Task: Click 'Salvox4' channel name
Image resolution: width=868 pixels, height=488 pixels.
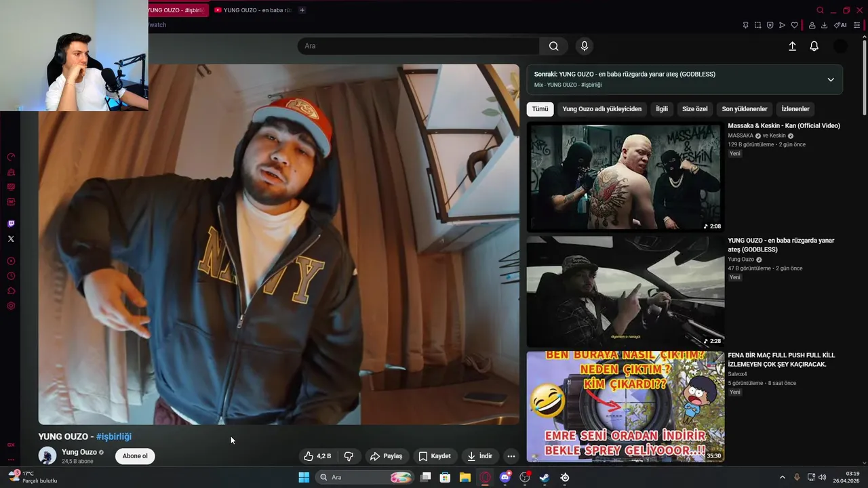Action: 737,374
